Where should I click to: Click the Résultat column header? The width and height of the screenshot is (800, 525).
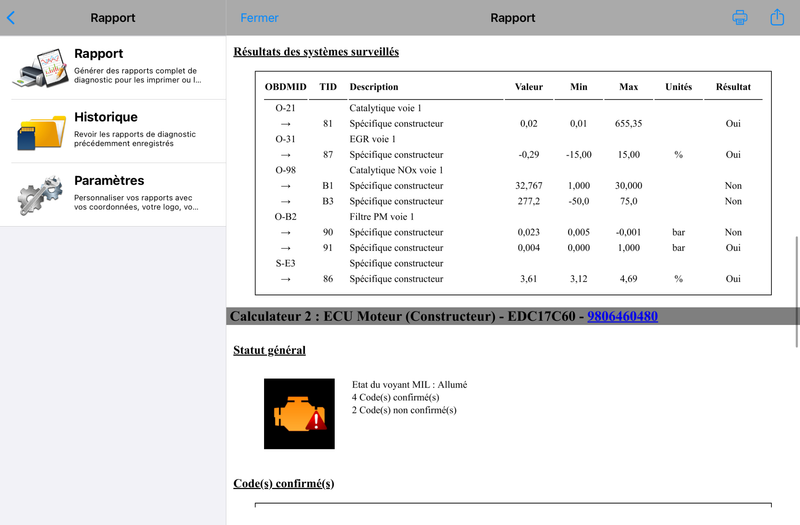point(733,87)
